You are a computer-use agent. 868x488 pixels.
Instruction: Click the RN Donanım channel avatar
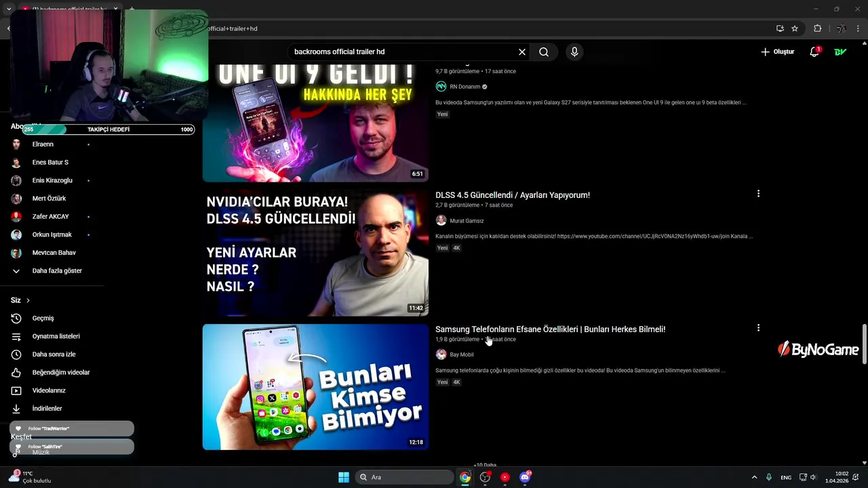pos(441,87)
